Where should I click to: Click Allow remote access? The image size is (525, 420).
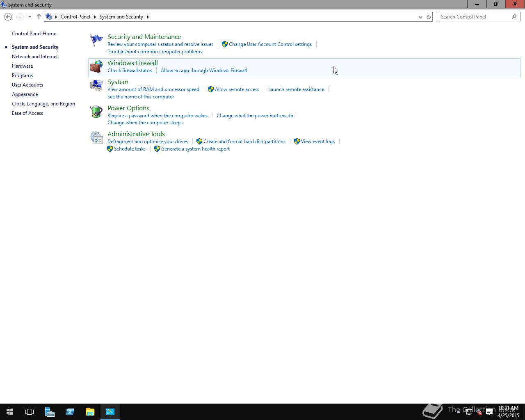click(x=237, y=89)
